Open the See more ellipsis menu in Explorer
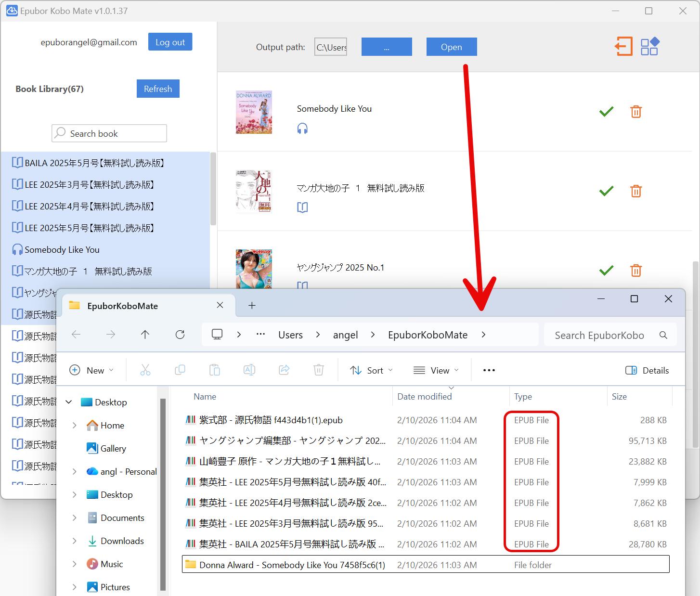The image size is (700, 596). pyautogui.click(x=489, y=370)
